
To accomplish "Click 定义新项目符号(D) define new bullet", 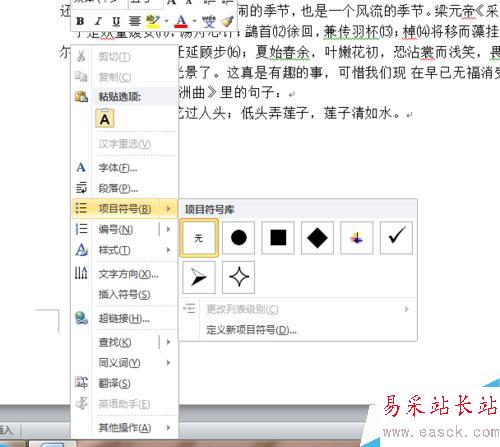I will click(251, 330).
